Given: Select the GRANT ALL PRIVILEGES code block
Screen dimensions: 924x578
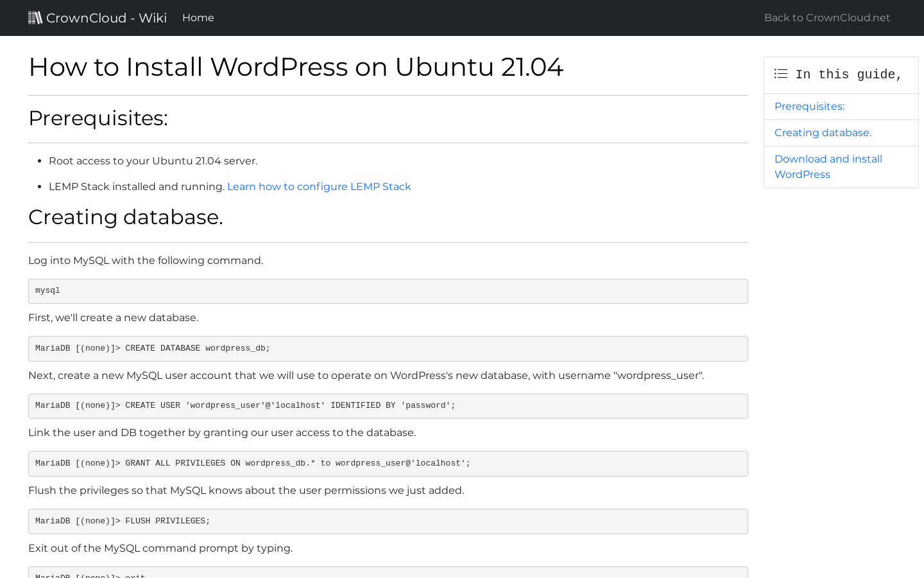Looking at the screenshot, I should [388, 463].
